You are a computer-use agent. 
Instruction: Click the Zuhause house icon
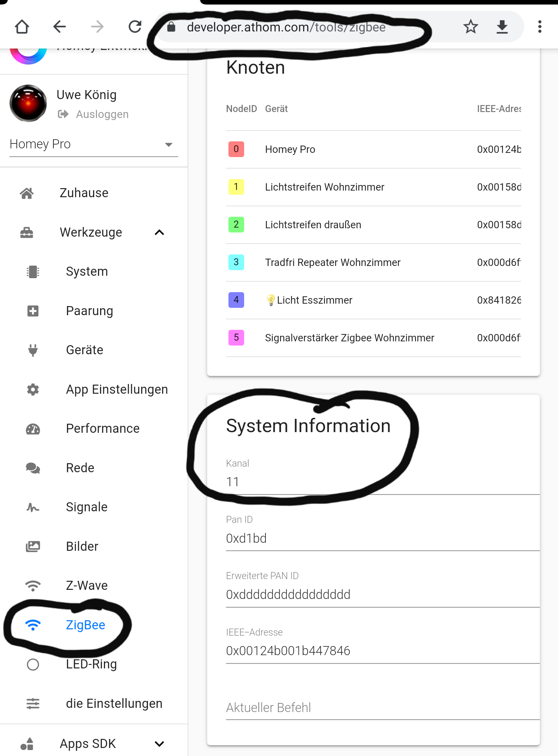[27, 193]
